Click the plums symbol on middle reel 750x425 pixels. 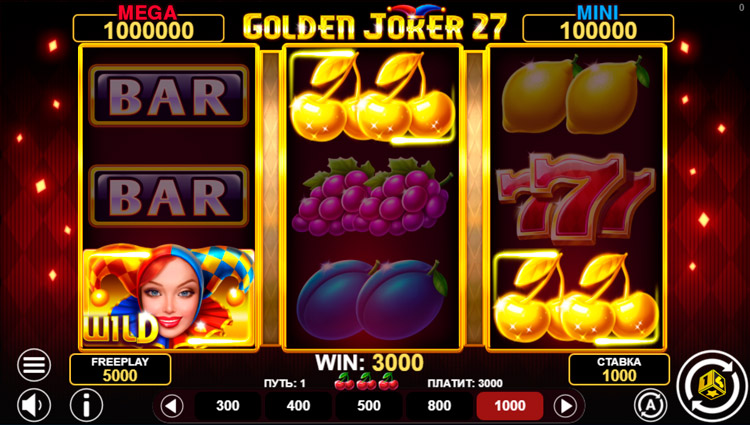(x=372, y=298)
